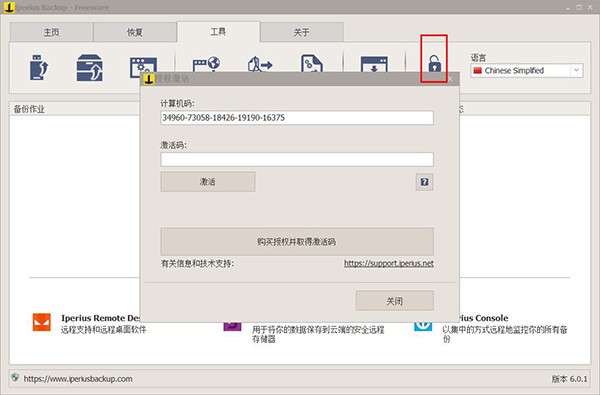Open https://www.iperiusbackup.com in status bar
Image resolution: width=600 pixels, height=395 pixels.
78,379
